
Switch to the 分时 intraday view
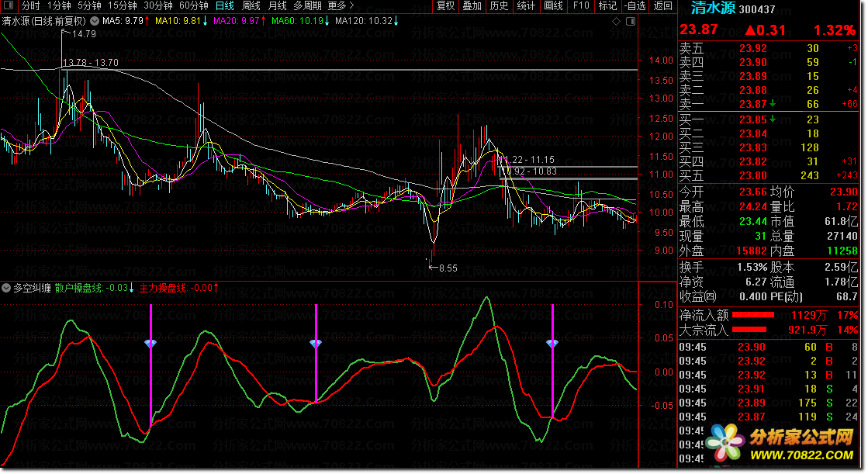coord(30,6)
